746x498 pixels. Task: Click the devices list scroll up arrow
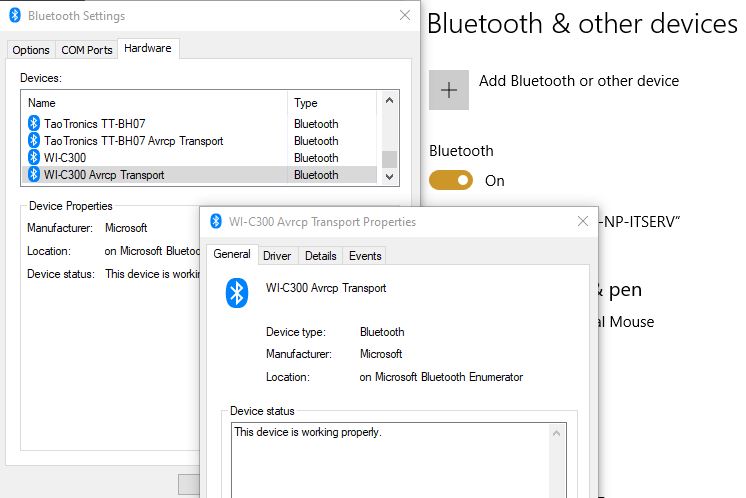(389, 100)
